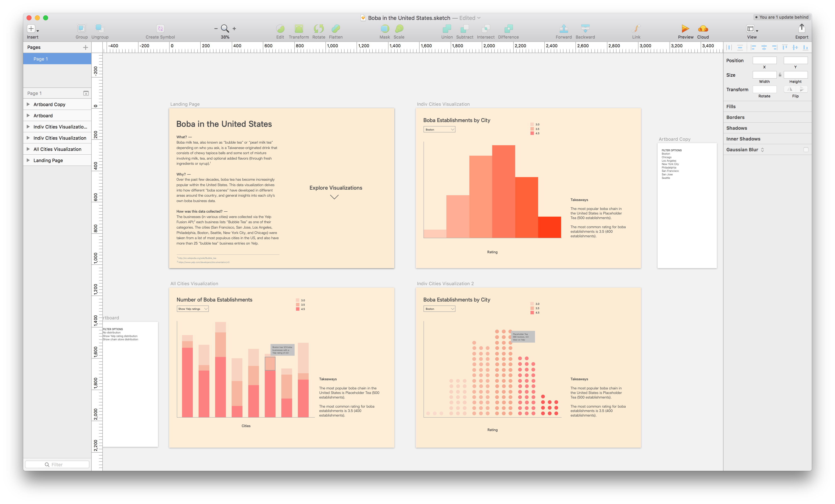The image size is (835, 504).
Task: Expand the Artboard layer group
Action: click(28, 115)
